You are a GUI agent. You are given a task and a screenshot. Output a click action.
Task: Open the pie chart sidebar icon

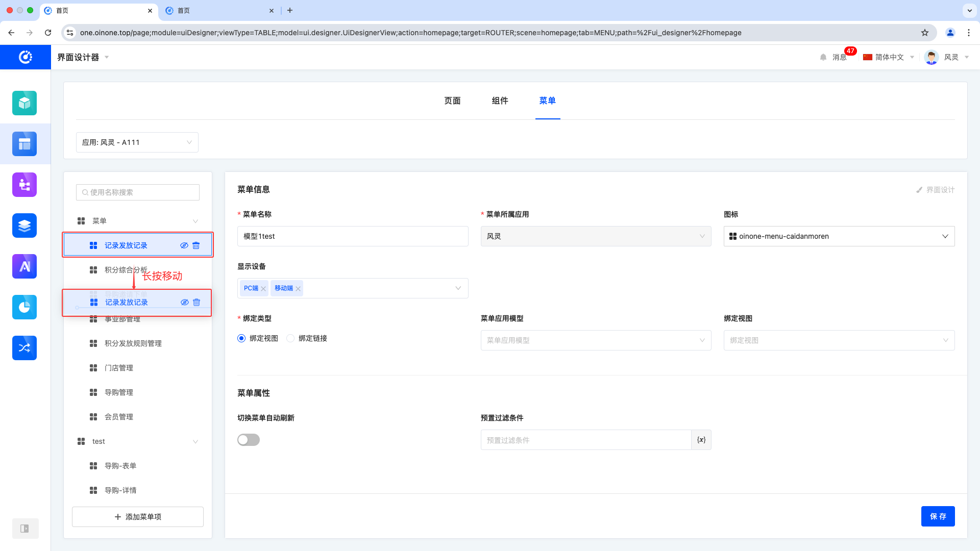pyautogui.click(x=24, y=307)
